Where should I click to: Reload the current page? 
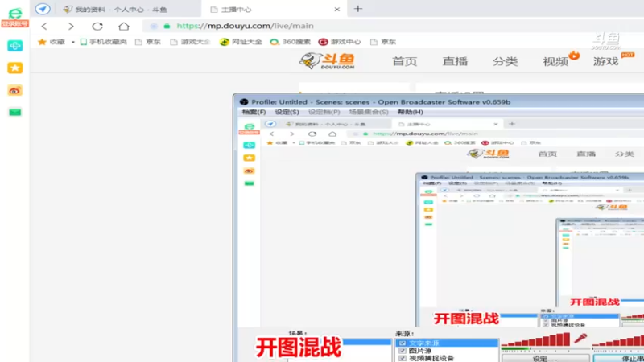click(x=97, y=27)
